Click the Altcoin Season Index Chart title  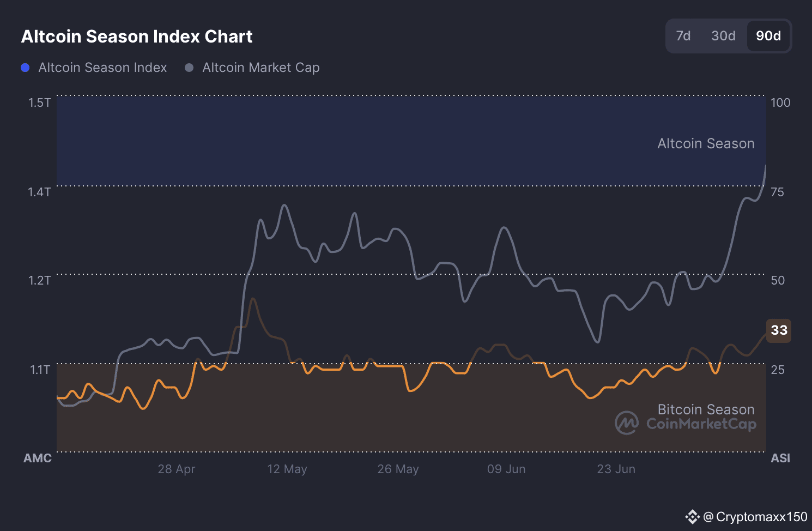137,37
